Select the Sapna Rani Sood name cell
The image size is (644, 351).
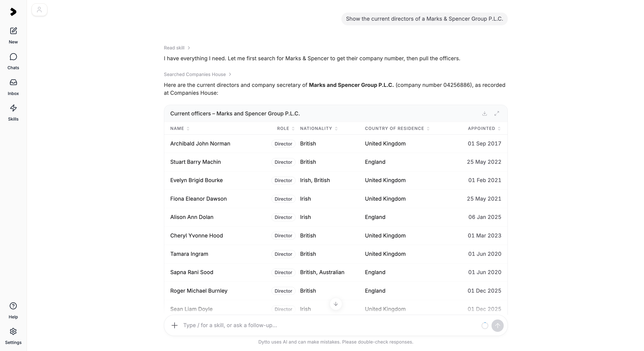coord(192,272)
